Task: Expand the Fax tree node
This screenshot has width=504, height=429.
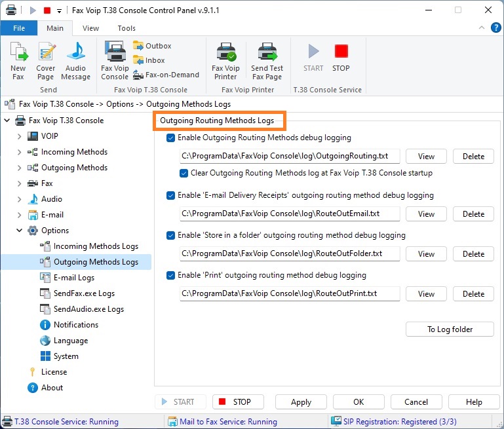Action: pyautogui.click(x=19, y=183)
